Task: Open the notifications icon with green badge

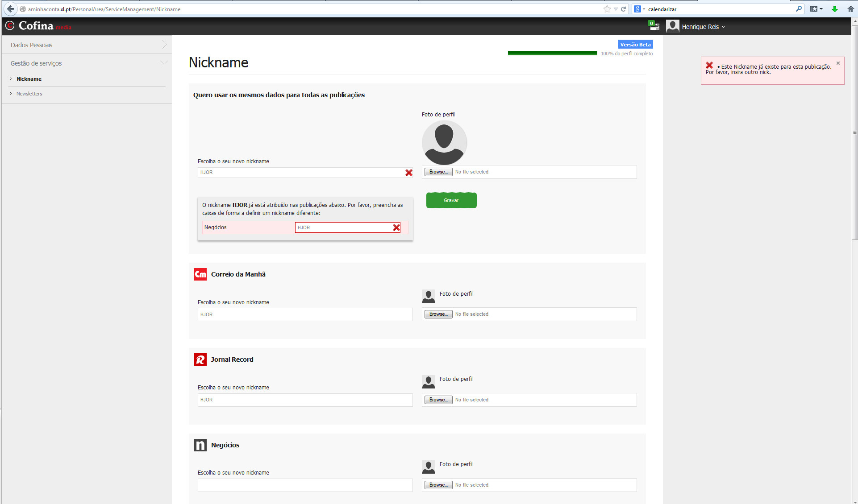Action: (x=654, y=26)
